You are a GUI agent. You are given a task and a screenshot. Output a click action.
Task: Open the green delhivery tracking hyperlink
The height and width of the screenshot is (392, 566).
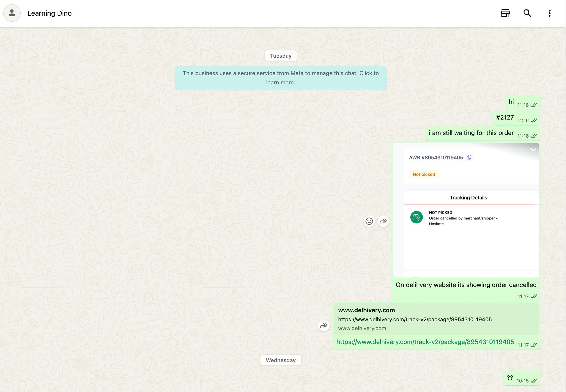425,342
